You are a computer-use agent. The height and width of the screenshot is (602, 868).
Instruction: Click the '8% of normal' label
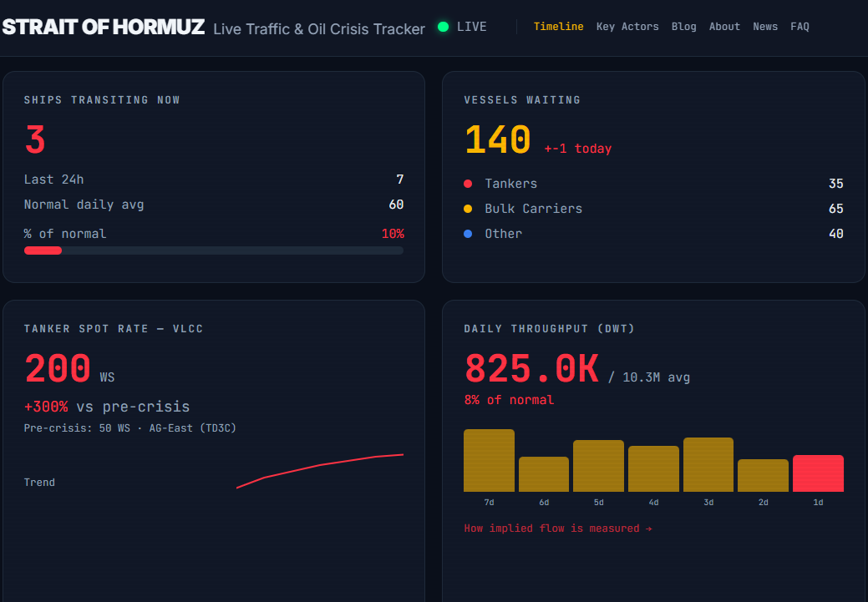click(509, 400)
